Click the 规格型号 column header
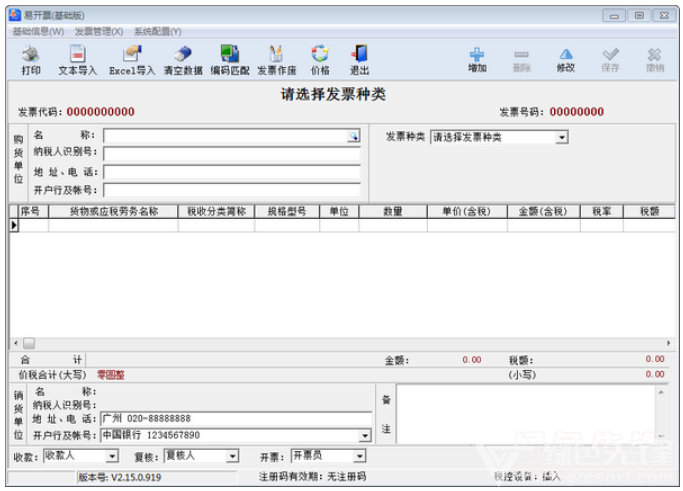The height and width of the screenshot is (491, 683). (x=287, y=211)
